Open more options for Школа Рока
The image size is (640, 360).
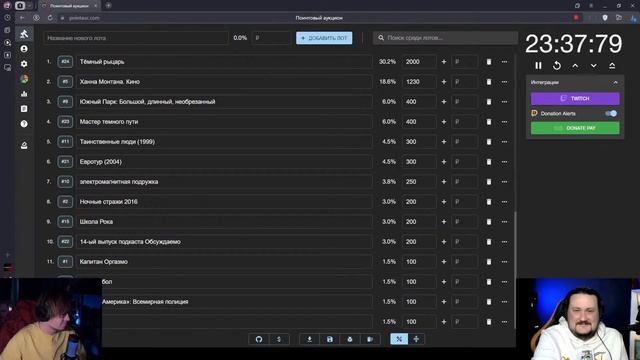(x=504, y=222)
